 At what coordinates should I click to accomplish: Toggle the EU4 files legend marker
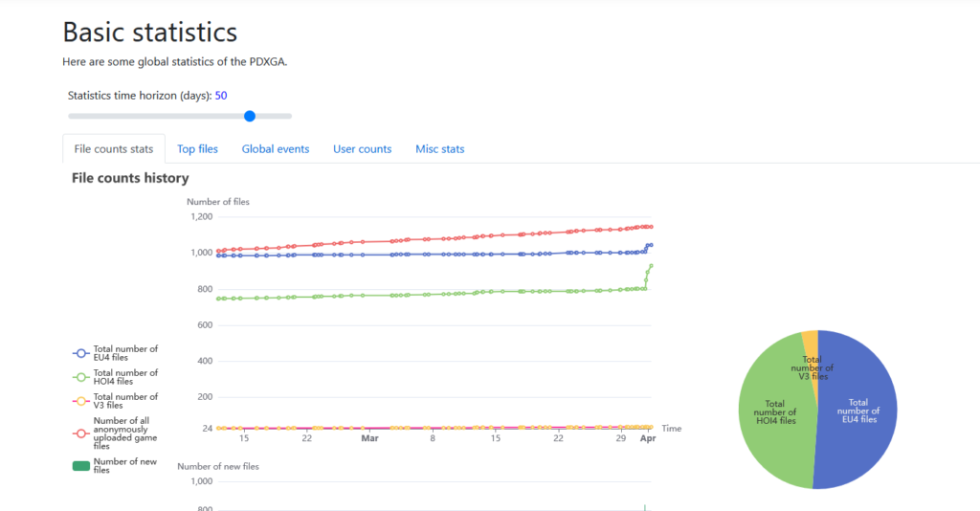tap(80, 353)
